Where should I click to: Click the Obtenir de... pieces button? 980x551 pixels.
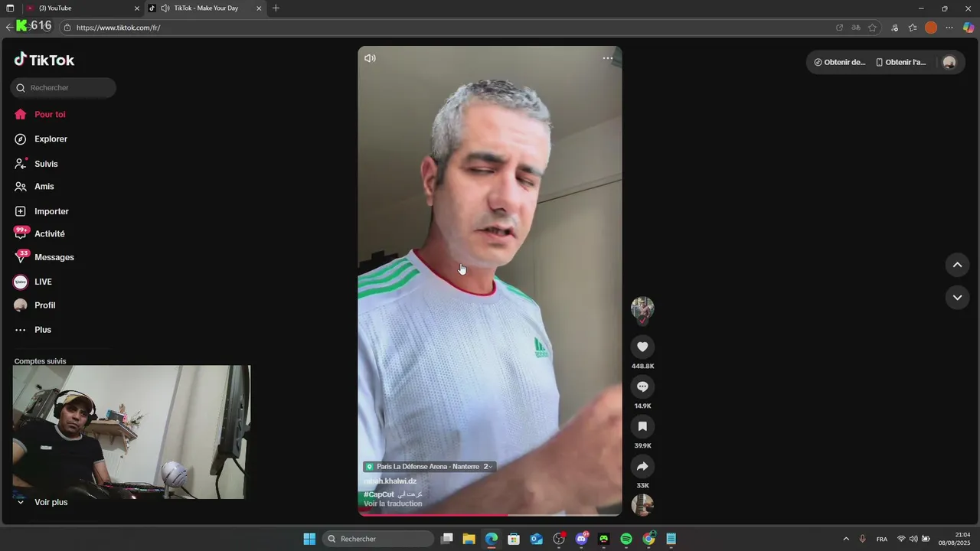[840, 63]
